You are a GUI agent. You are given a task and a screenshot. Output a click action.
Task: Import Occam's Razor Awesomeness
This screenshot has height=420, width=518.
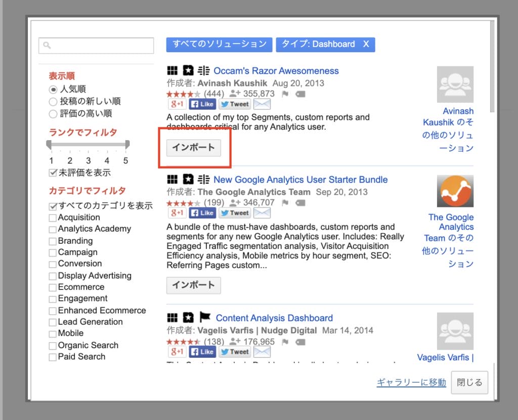point(194,147)
